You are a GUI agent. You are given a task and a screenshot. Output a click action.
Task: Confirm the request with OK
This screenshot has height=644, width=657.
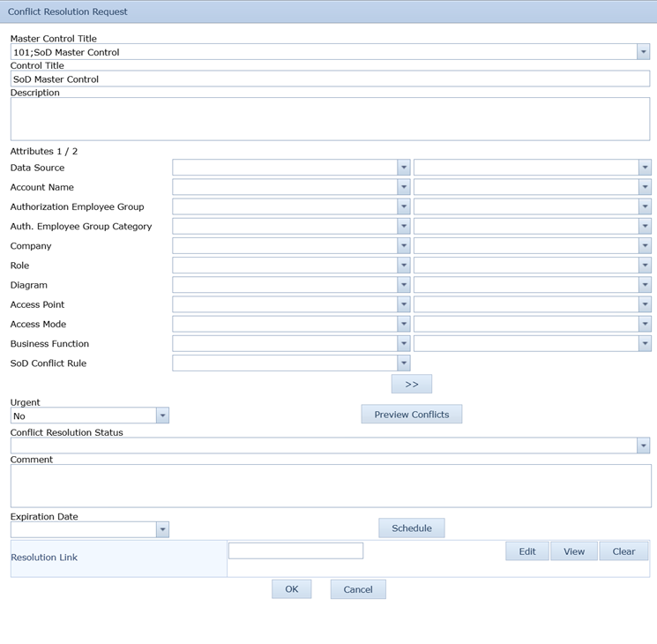pos(291,589)
